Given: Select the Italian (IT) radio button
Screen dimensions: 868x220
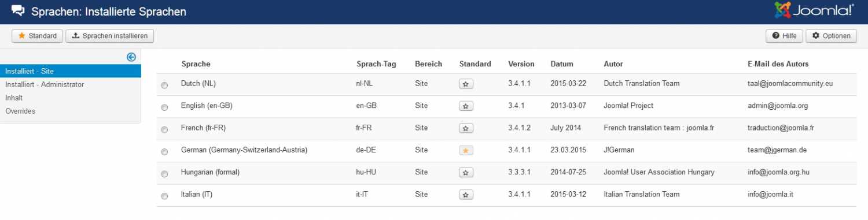Looking at the screenshot, I should pyautogui.click(x=164, y=196).
